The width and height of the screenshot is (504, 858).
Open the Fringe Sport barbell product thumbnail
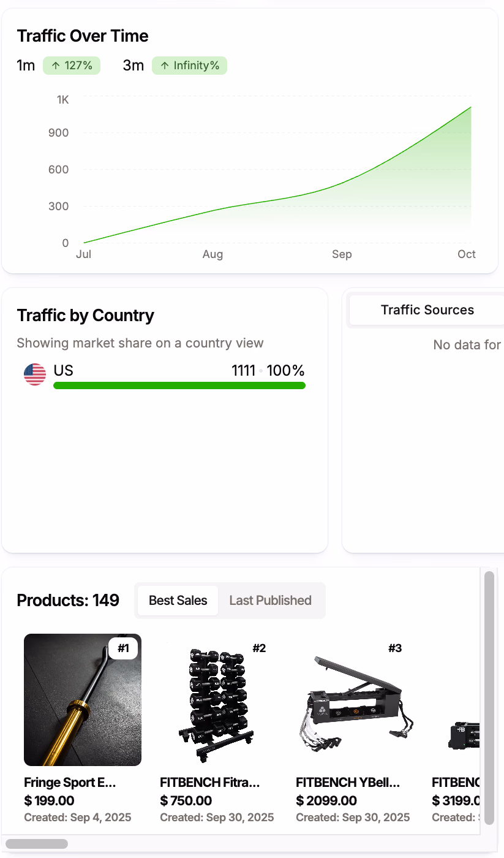82,699
